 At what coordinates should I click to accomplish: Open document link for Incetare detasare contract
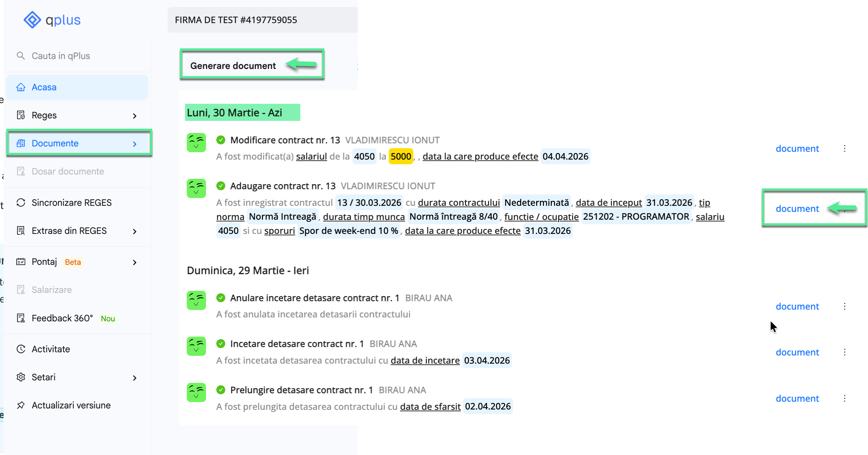pyautogui.click(x=797, y=352)
